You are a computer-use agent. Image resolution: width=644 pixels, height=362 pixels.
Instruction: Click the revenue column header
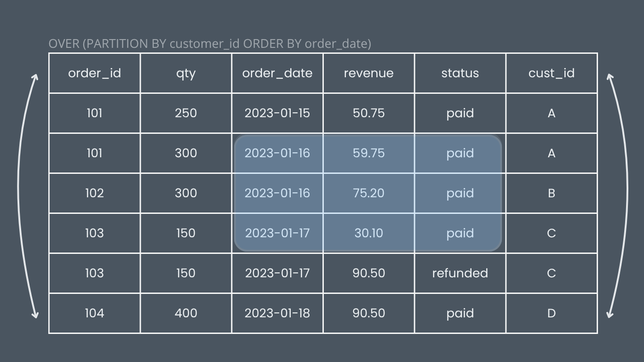pyautogui.click(x=368, y=73)
